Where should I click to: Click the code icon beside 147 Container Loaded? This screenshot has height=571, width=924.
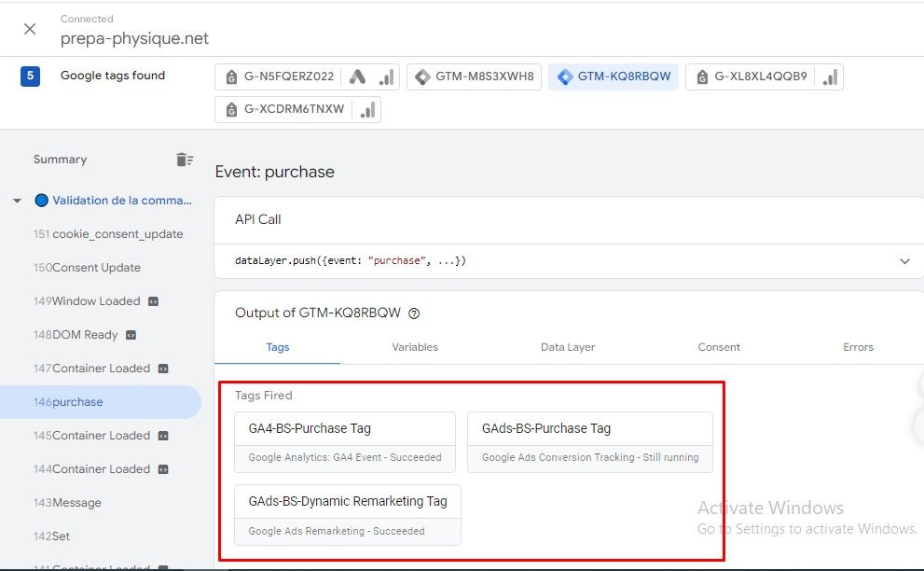tap(163, 369)
